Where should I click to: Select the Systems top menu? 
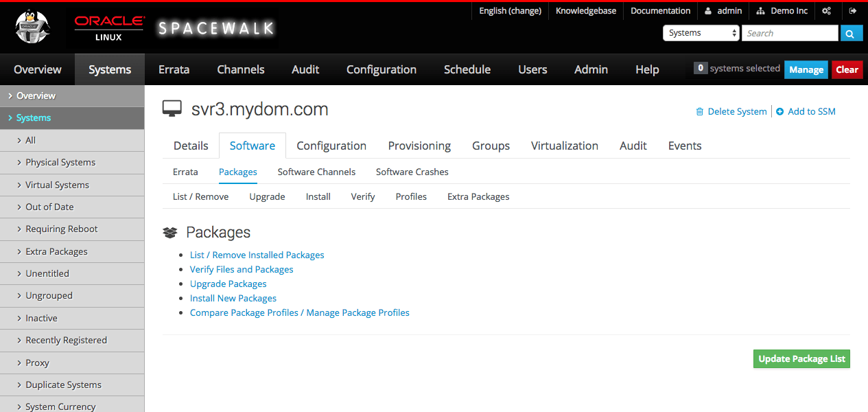point(110,69)
